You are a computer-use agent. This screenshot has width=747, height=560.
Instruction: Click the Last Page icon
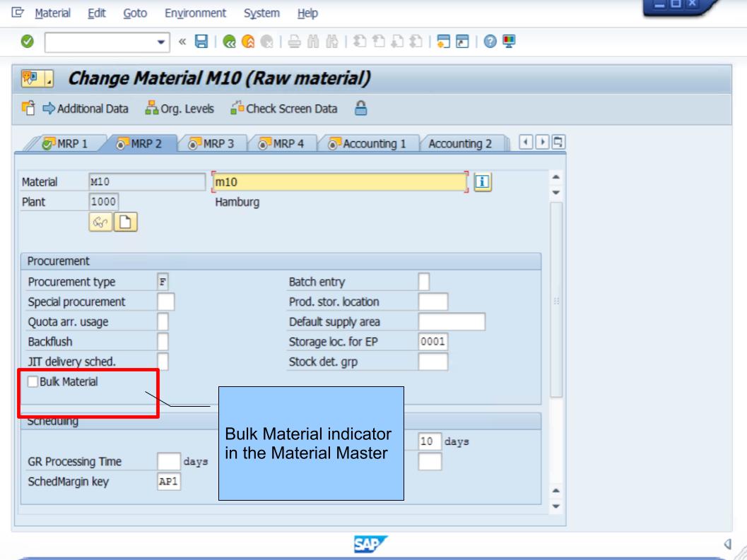tap(416, 42)
